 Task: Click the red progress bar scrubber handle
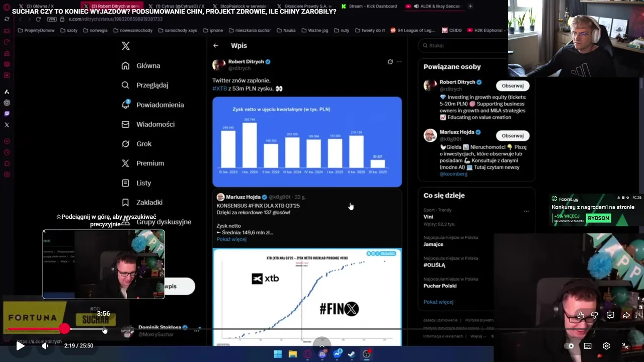pos(64,329)
